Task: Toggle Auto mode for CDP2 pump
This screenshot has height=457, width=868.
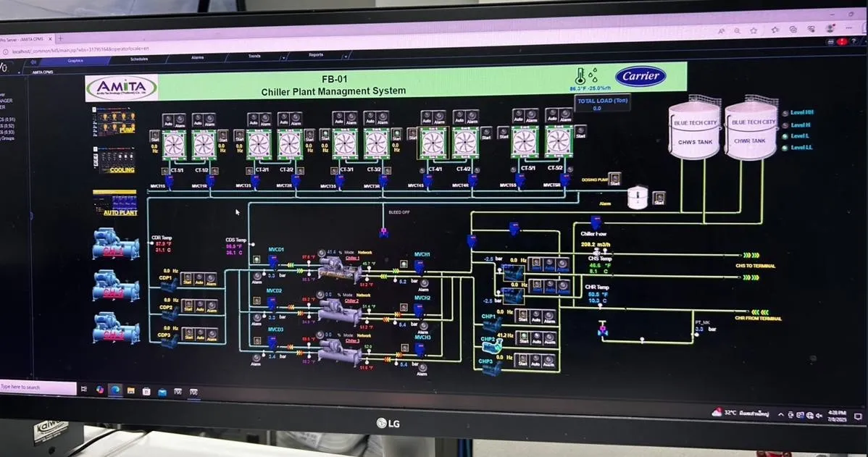Action: pos(199,307)
